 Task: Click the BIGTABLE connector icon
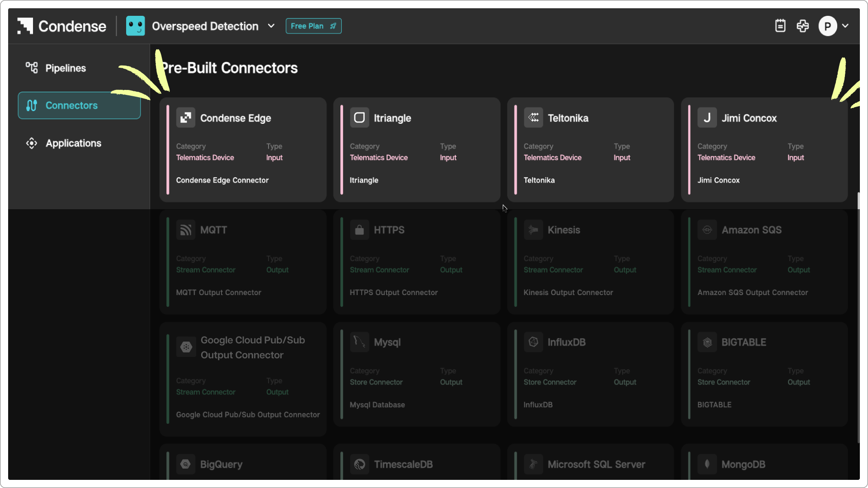pos(707,342)
